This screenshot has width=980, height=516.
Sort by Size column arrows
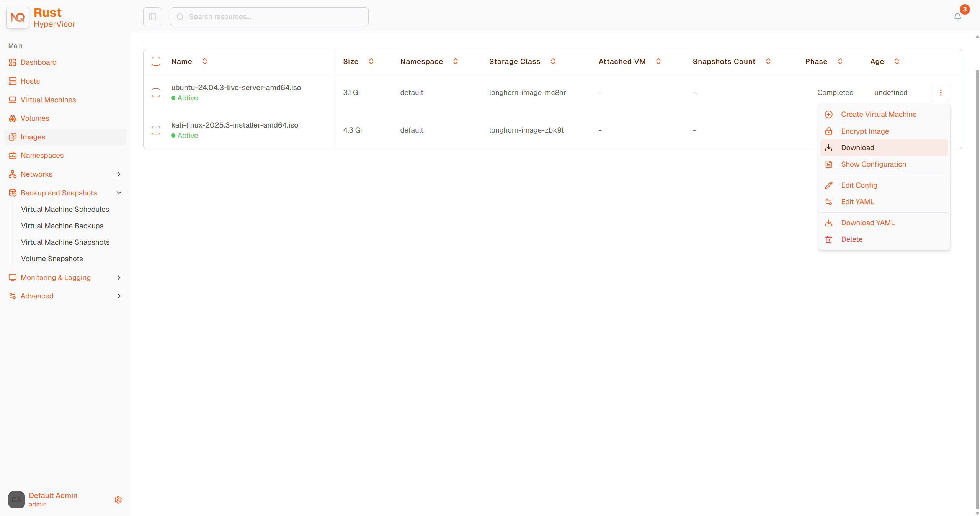point(371,61)
